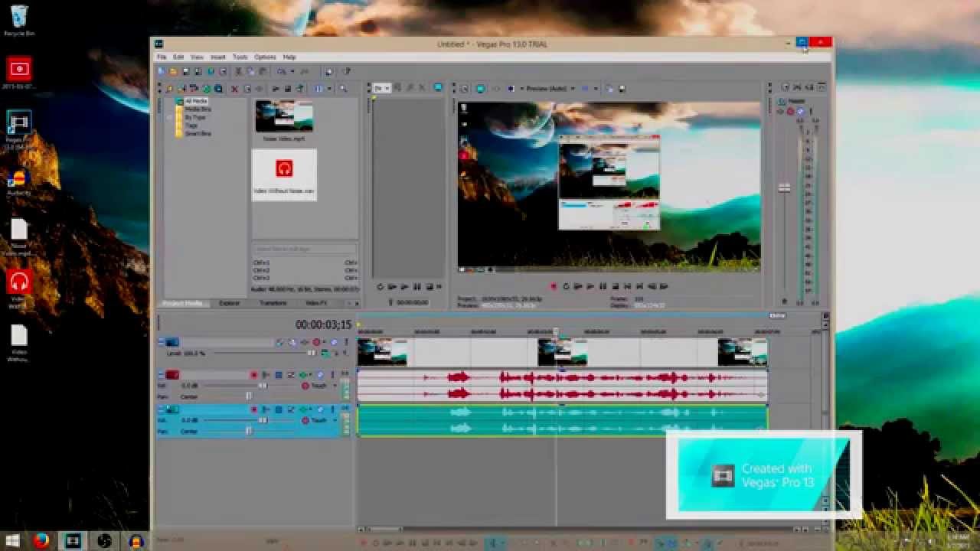Expand the By Type folder in the media tree
980x551 pixels.
point(171,117)
